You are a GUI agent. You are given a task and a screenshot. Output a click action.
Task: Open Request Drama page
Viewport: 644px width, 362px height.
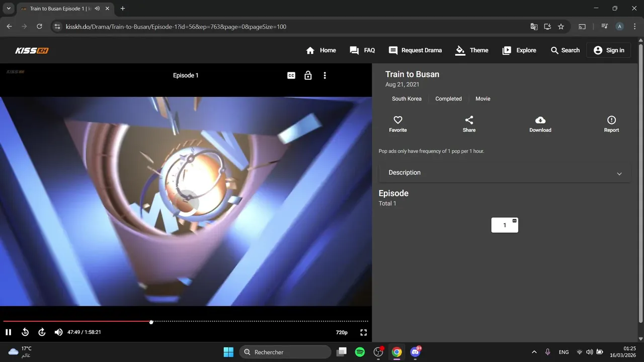(x=415, y=50)
